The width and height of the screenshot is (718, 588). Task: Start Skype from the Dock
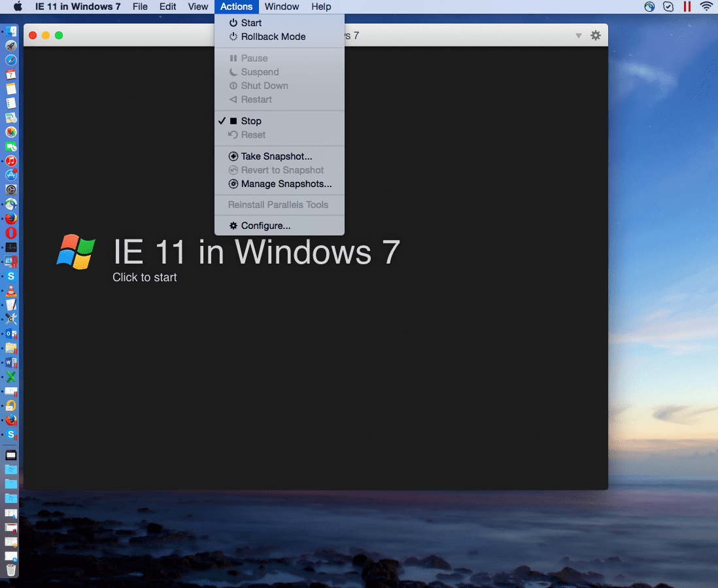pyautogui.click(x=10, y=275)
